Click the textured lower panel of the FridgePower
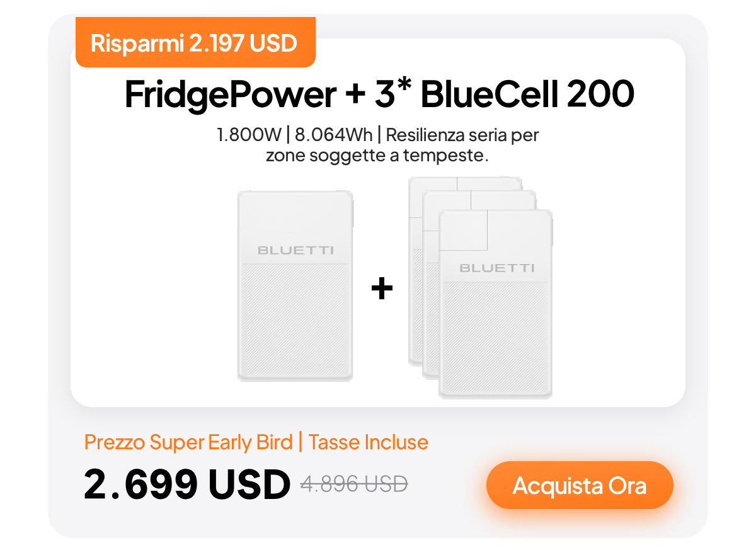 pyautogui.click(x=295, y=321)
